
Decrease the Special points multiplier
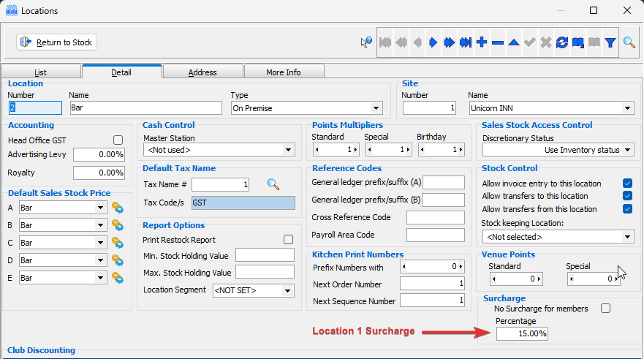[369, 150]
